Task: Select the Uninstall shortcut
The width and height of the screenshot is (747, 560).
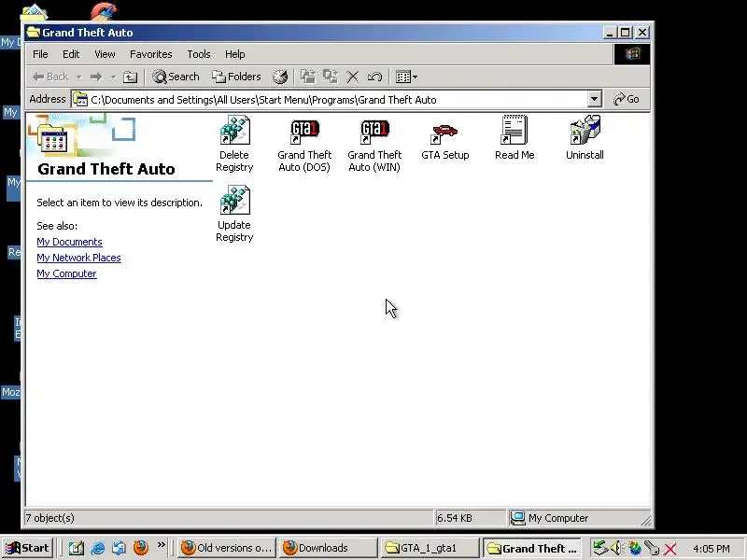Action: tap(585, 138)
